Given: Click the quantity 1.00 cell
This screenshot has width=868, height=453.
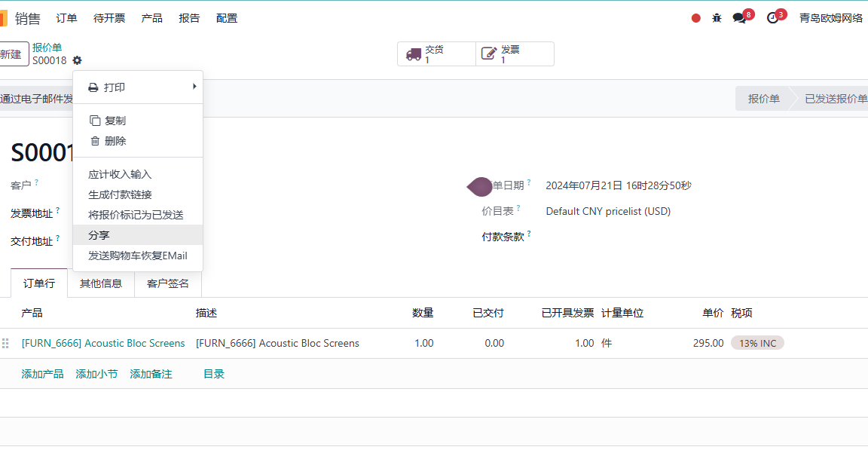Looking at the screenshot, I should coord(424,344).
